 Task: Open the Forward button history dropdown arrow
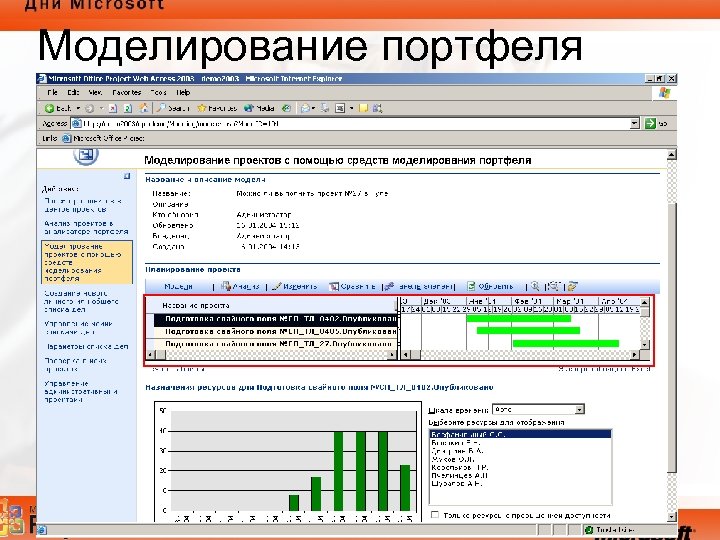tap(101, 108)
